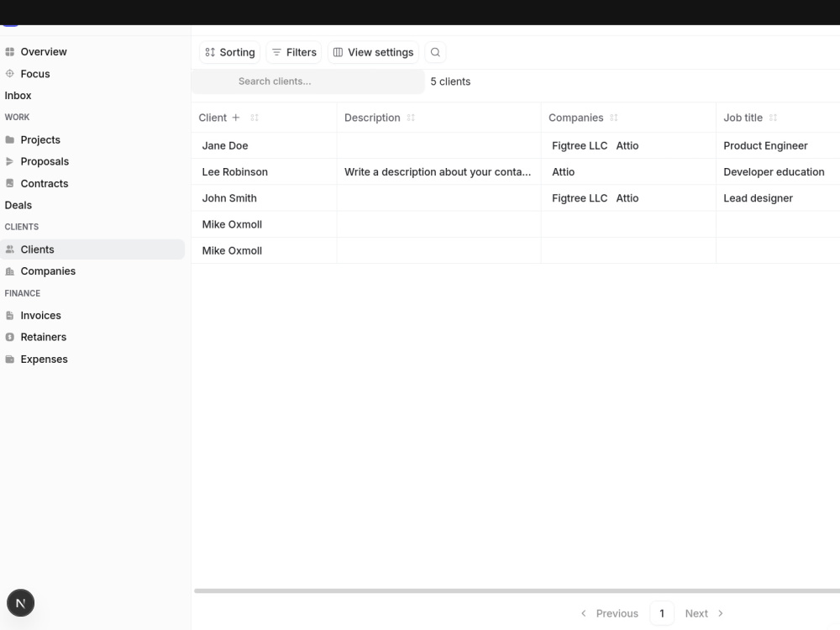
Task: Click the Job title column header
Action: [x=743, y=118]
